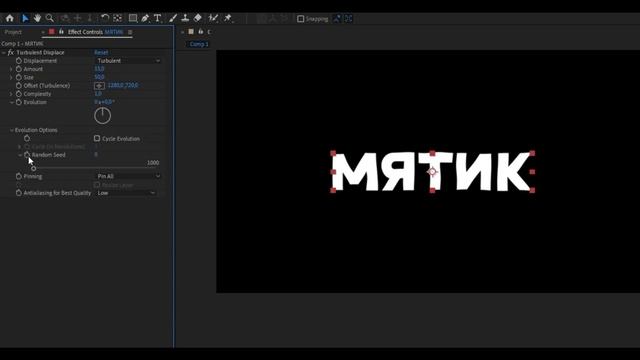Image resolution: width=640 pixels, height=360 pixels.
Task: Click Reset for Turbulent Displace
Action: tap(101, 53)
